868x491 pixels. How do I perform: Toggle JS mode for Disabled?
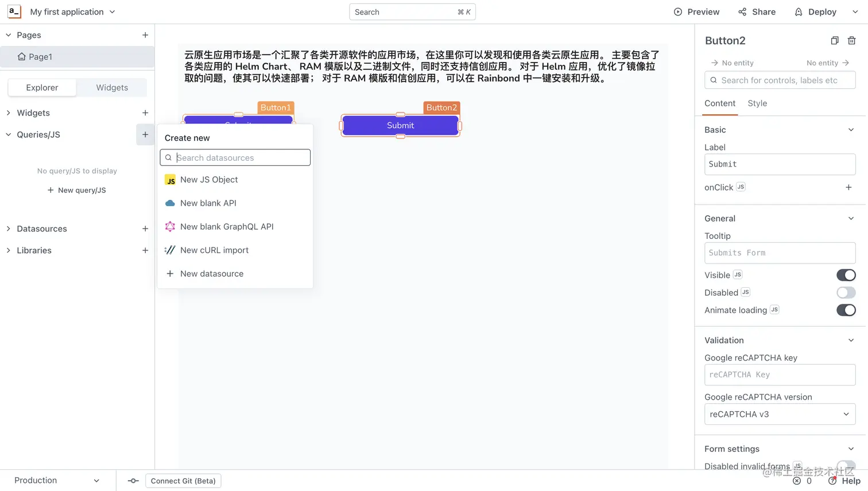745,292
